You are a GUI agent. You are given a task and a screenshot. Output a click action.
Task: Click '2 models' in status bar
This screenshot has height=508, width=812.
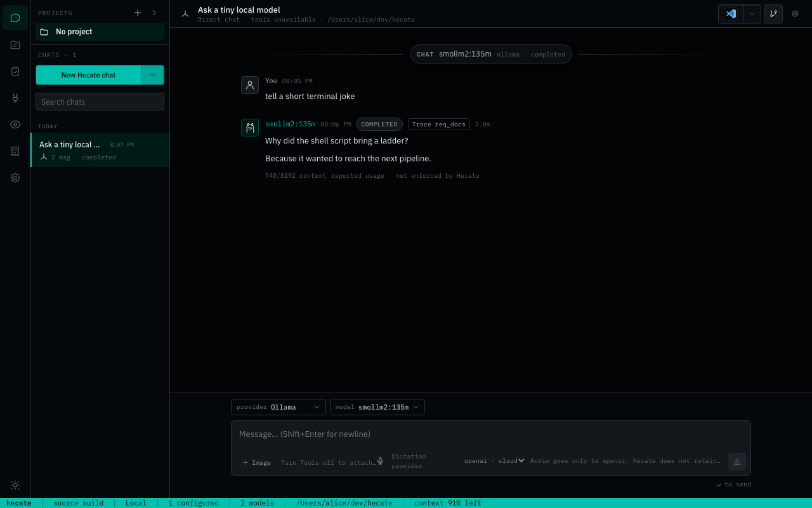pyautogui.click(x=258, y=503)
